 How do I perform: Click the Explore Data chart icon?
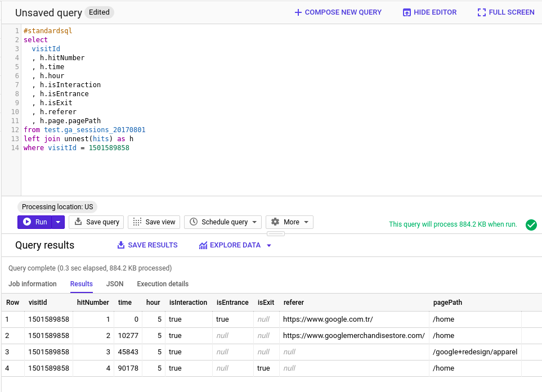(x=203, y=245)
